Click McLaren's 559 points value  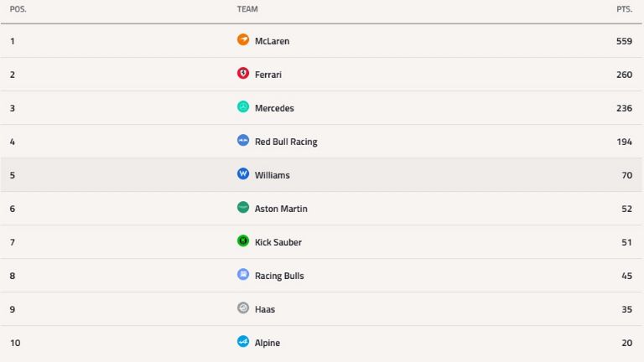623,41
